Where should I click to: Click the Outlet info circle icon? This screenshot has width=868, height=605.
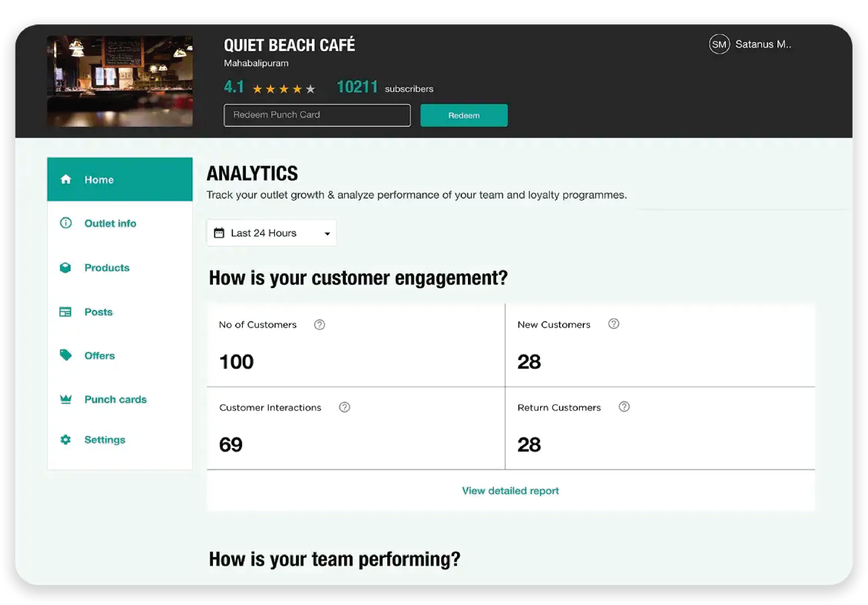pyautogui.click(x=66, y=223)
